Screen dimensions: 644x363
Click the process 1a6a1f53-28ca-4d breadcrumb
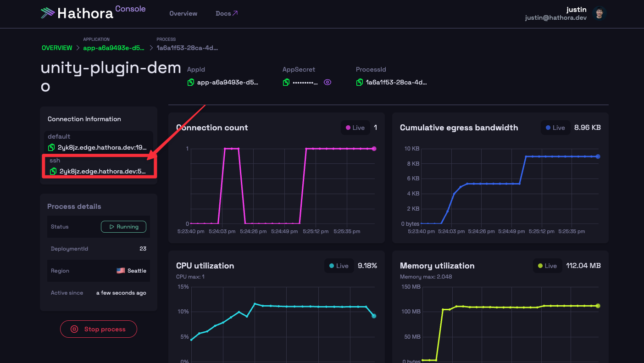pos(187,48)
